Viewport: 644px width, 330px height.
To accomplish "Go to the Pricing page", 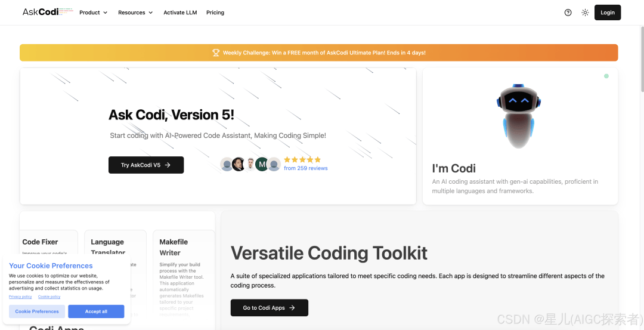I will tap(215, 13).
